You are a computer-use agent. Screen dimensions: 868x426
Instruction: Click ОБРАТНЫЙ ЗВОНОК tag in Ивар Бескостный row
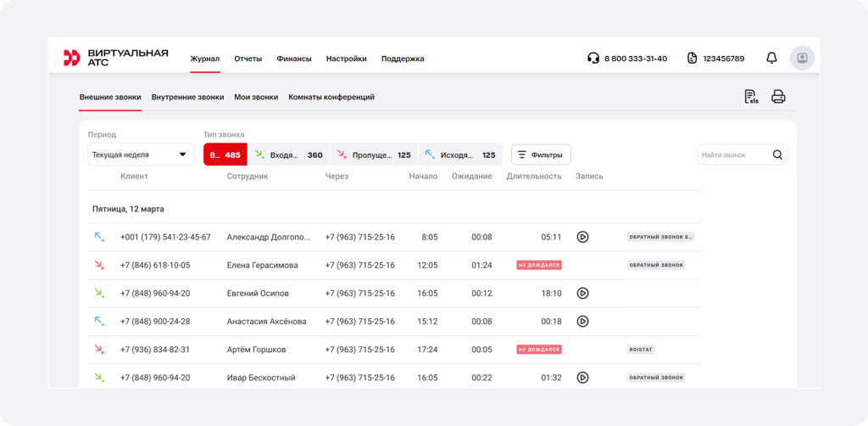(x=656, y=378)
